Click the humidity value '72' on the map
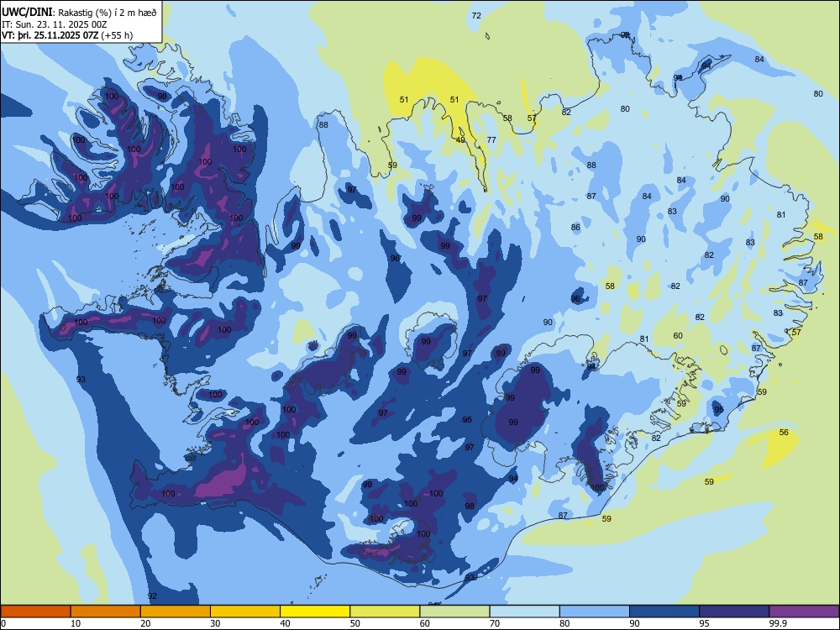840x630 pixels. coord(476,15)
